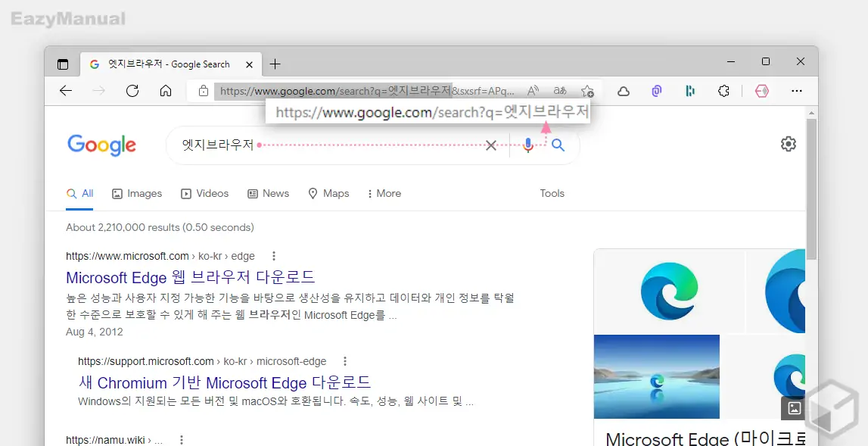Image resolution: width=868 pixels, height=446 pixels.
Task: Expand the More search categories
Action: (x=384, y=193)
